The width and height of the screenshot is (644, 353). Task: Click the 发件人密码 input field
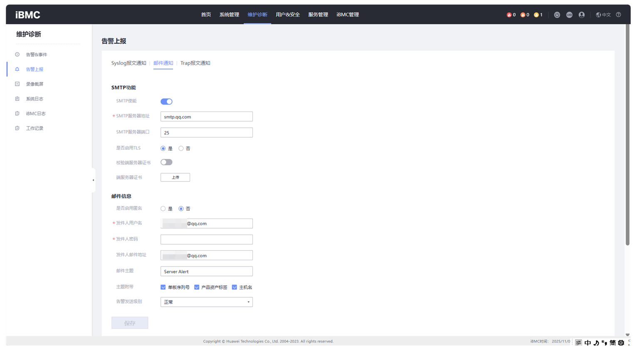click(206, 239)
